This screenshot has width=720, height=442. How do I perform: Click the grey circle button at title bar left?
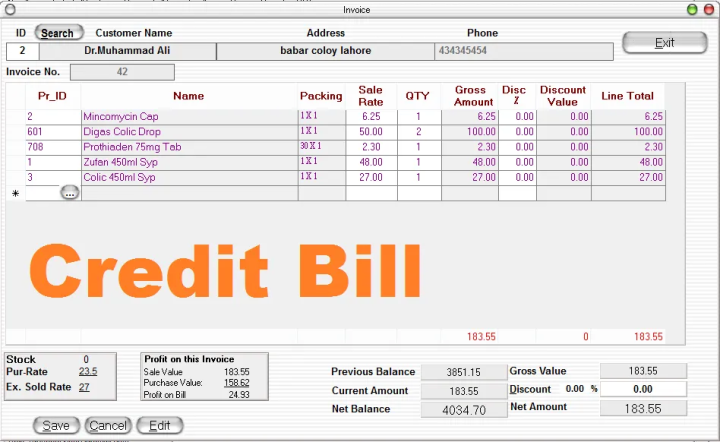(10, 9)
